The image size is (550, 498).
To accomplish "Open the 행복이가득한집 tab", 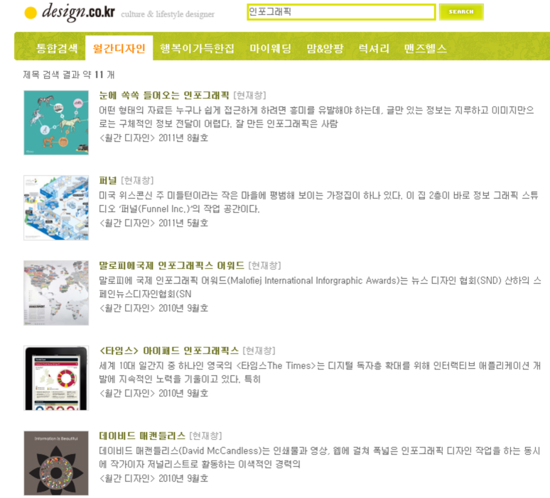I will tap(197, 48).
